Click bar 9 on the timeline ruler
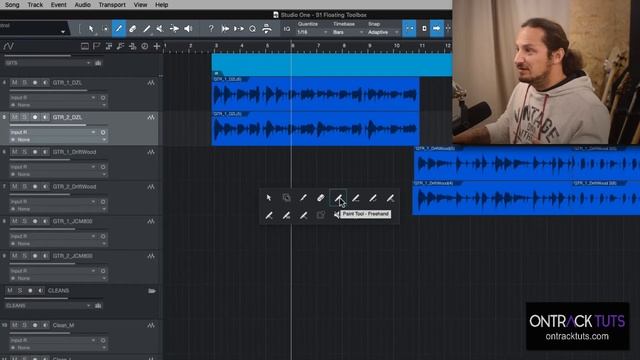Image resolution: width=640 pixels, height=360 pixels. coord(370,46)
